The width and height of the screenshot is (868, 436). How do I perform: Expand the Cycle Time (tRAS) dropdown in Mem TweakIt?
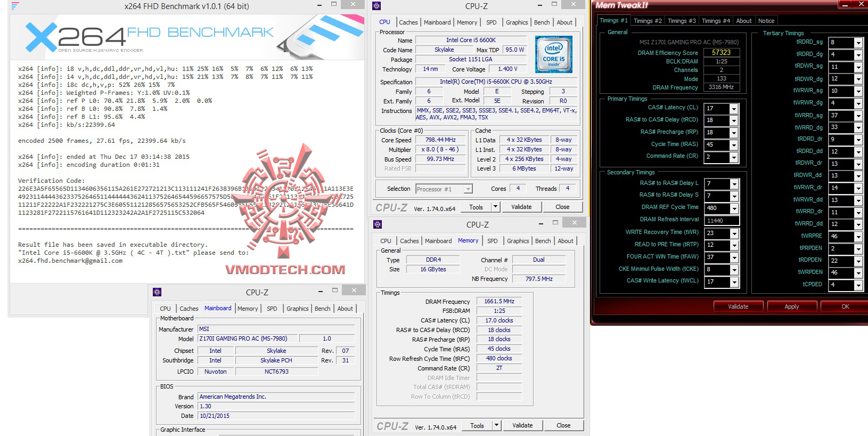(733, 145)
